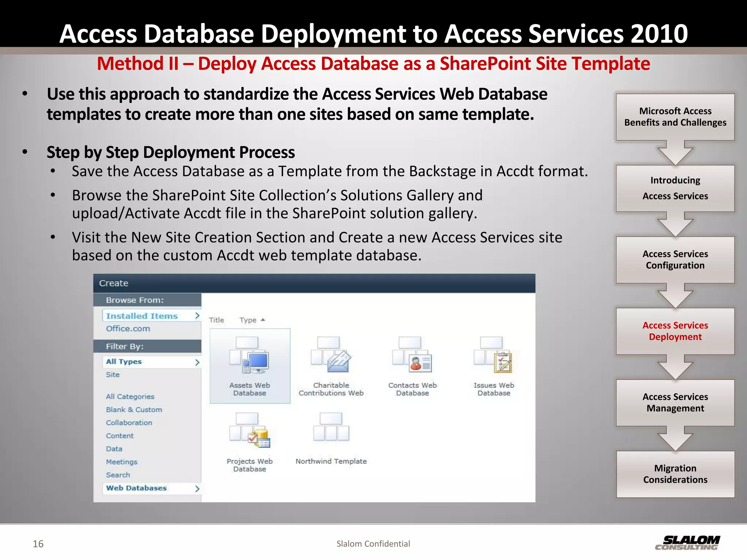Click the Method II red subtitle

[373, 63]
